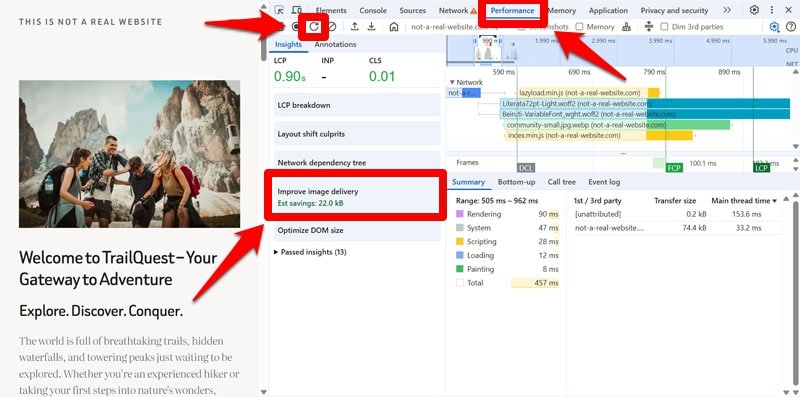Switch to the Annotations tab
This screenshot has width=800, height=397.
pos(335,44)
